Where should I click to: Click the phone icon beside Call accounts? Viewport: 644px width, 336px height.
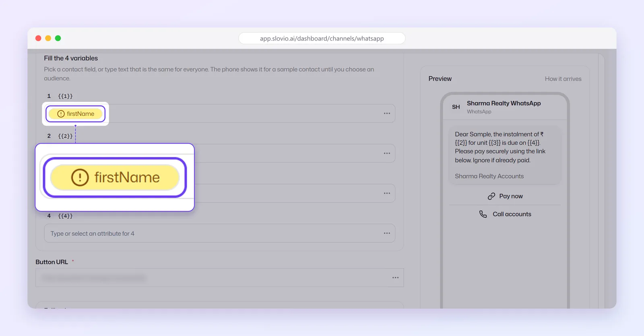(x=483, y=214)
